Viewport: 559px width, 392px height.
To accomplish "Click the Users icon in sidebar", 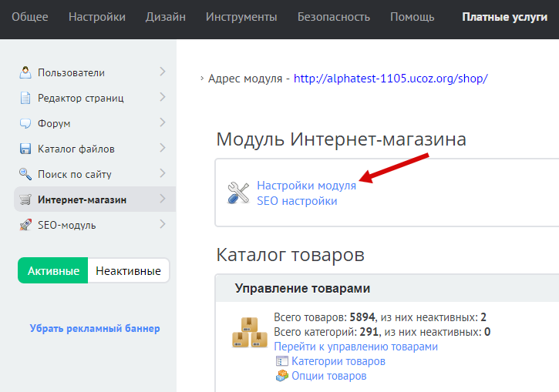I will pyautogui.click(x=25, y=72).
